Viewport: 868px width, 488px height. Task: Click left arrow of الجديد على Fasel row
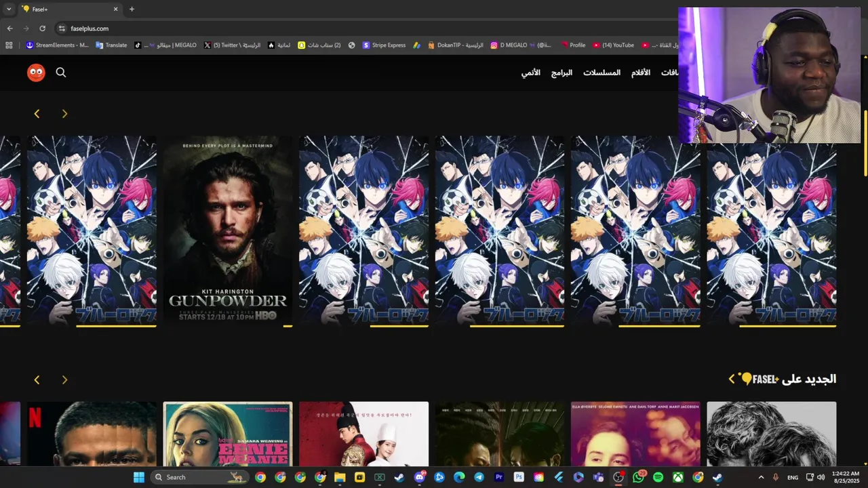tap(37, 380)
